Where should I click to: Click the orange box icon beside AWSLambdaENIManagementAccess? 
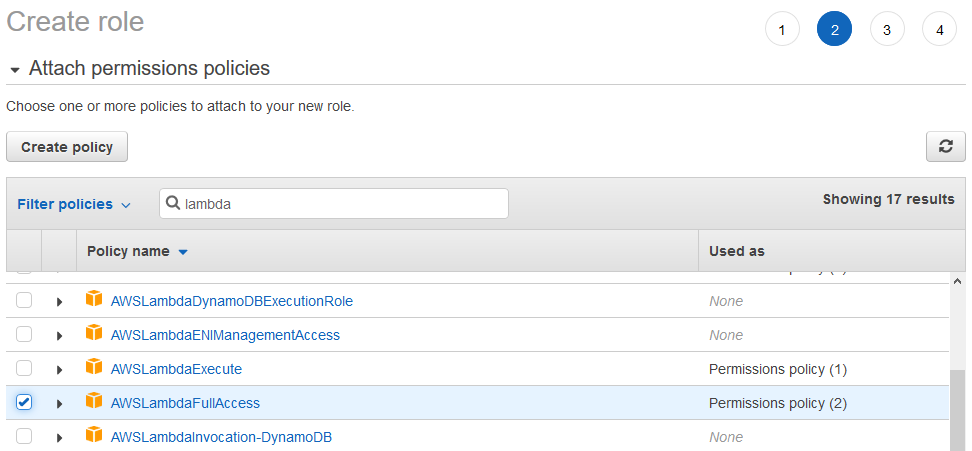tap(94, 333)
